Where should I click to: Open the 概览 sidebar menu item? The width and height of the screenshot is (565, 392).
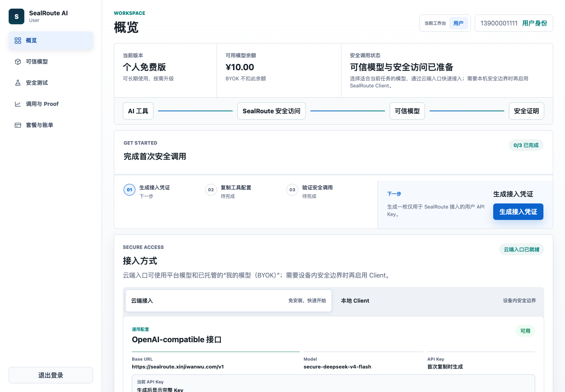51,40
